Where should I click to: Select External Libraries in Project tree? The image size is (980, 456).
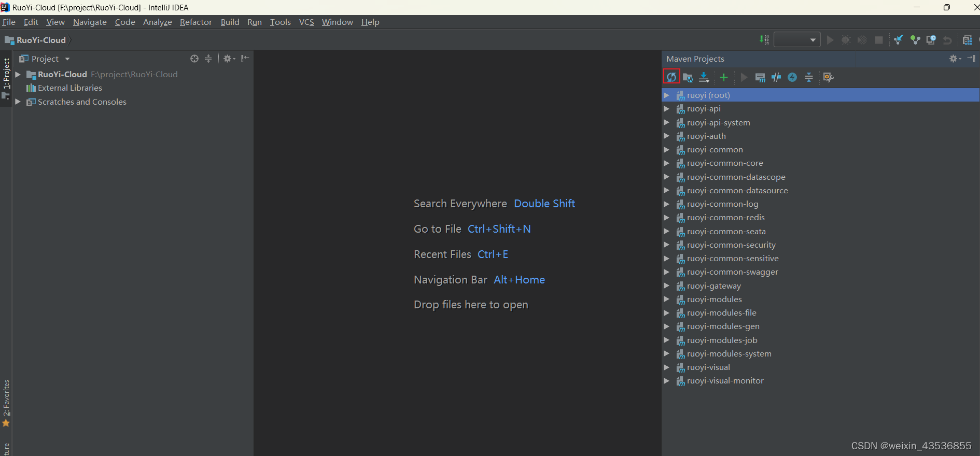click(69, 88)
